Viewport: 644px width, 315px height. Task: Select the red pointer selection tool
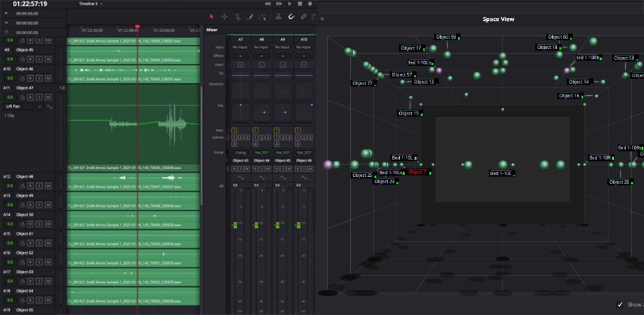pos(211,17)
